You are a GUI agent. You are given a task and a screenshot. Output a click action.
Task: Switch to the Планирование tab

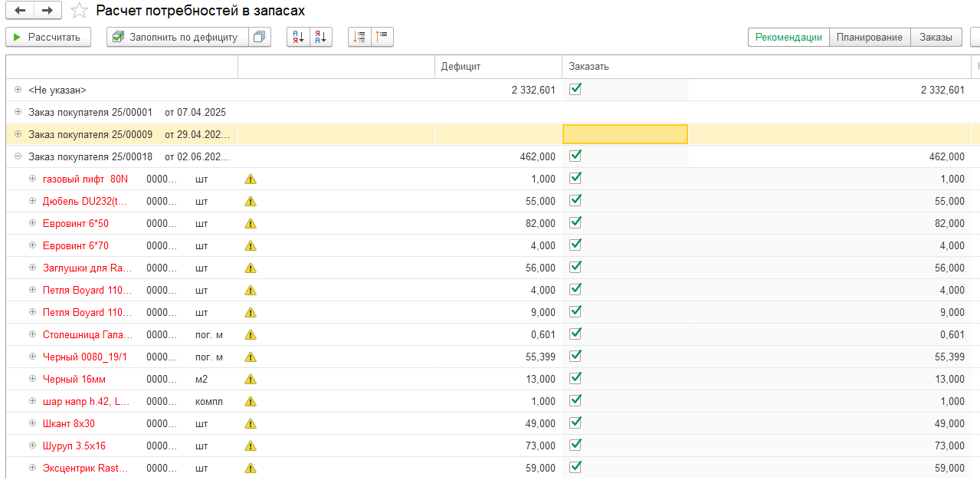(x=869, y=37)
